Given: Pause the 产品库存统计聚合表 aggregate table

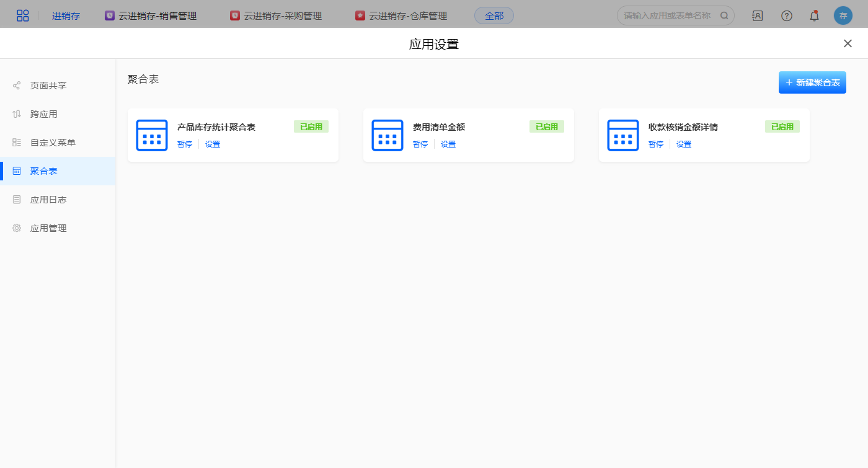Looking at the screenshot, I should point(185,144).
